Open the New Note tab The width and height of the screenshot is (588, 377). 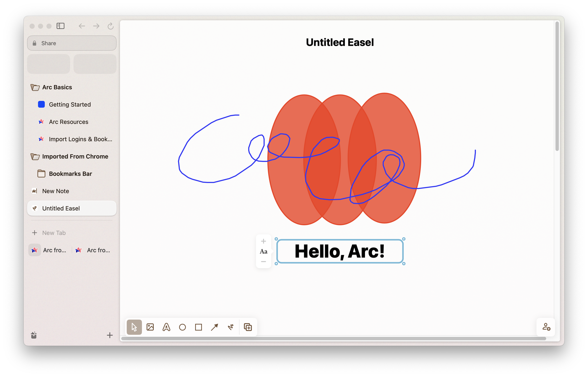(x=56, y=191)
